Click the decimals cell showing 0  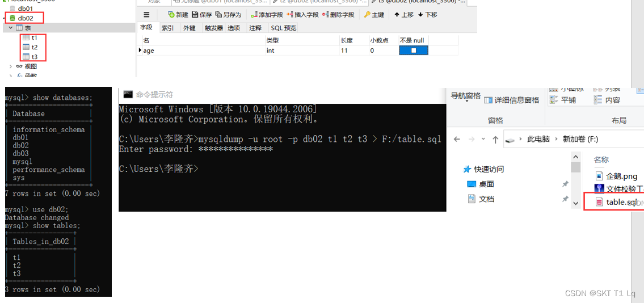[384, 51]
